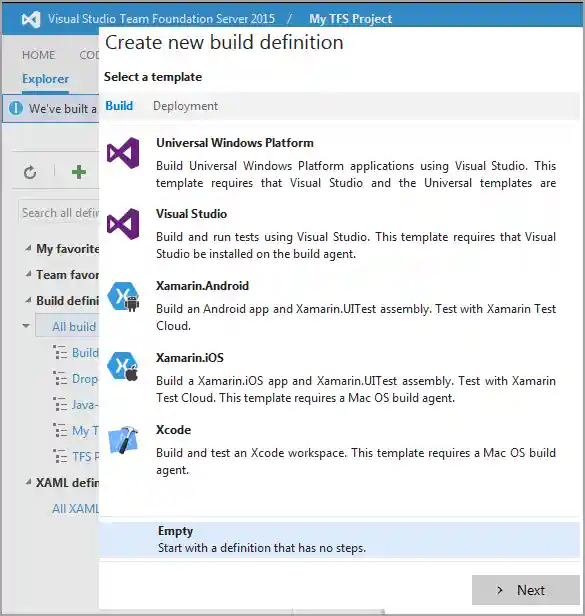
Task: Collapse the Team favorites section
Action: tap(28, 274)
